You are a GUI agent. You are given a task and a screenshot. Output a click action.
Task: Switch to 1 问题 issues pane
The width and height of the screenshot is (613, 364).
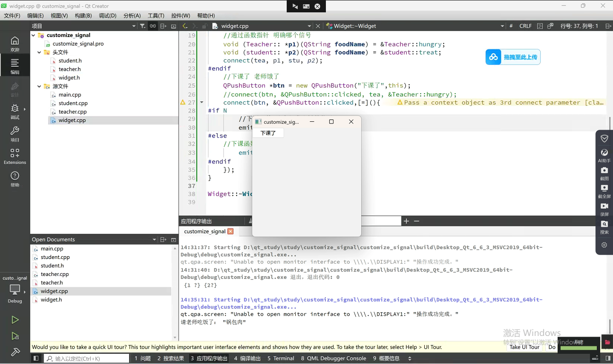point(143,358)
